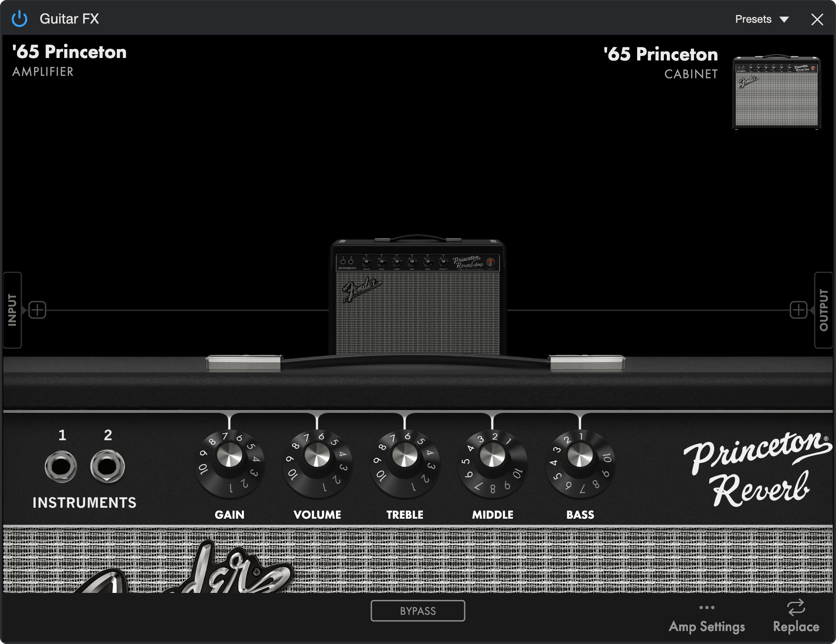Click instrument input jack 2
836x644 pixels.
click(108, 466)
